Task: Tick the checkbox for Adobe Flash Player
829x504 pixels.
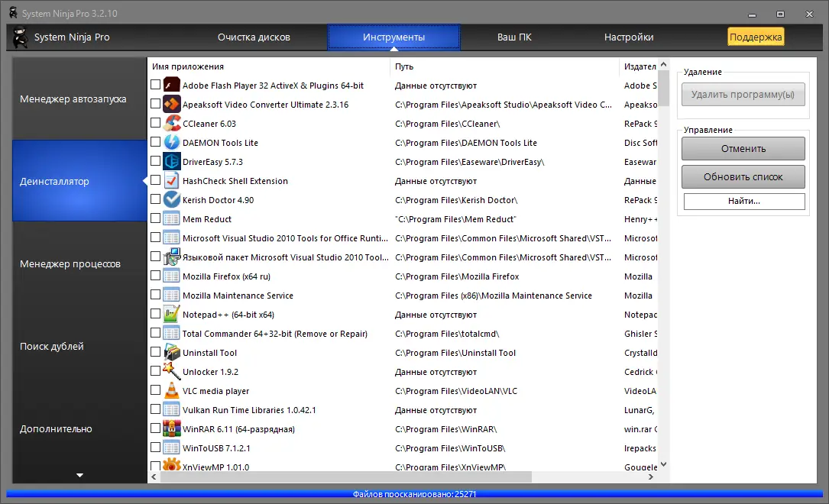Action: point(155,85)
